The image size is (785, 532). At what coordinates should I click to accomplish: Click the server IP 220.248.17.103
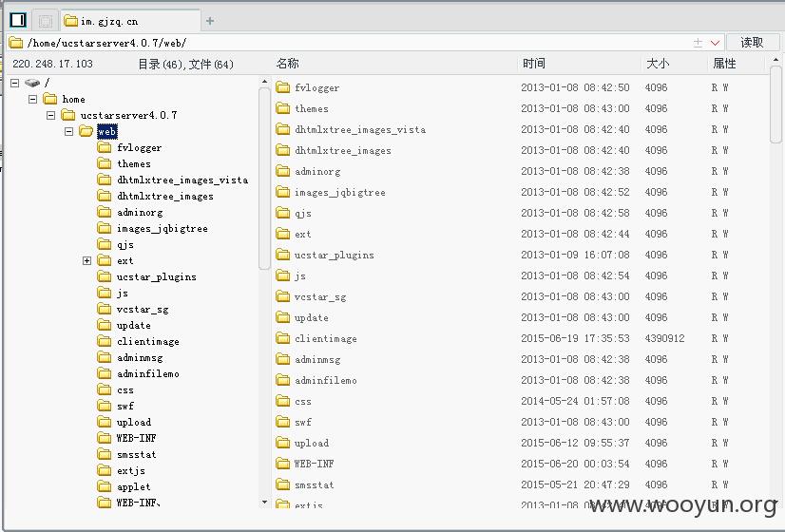[x=52, y=64]
